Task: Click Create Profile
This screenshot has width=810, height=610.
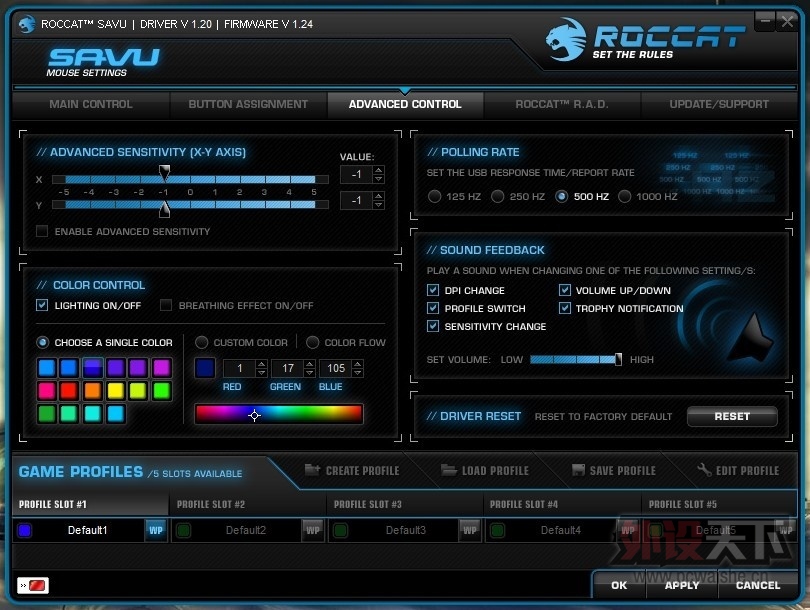Action: point(352,471)
